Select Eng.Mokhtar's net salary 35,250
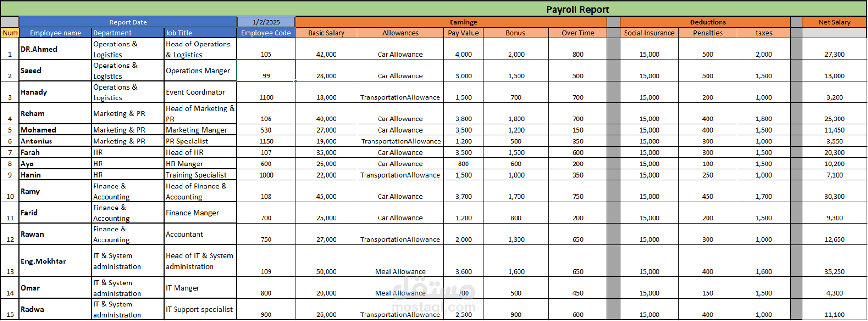The width and height of the screenshot is (868, 321). tap(834, 261)
